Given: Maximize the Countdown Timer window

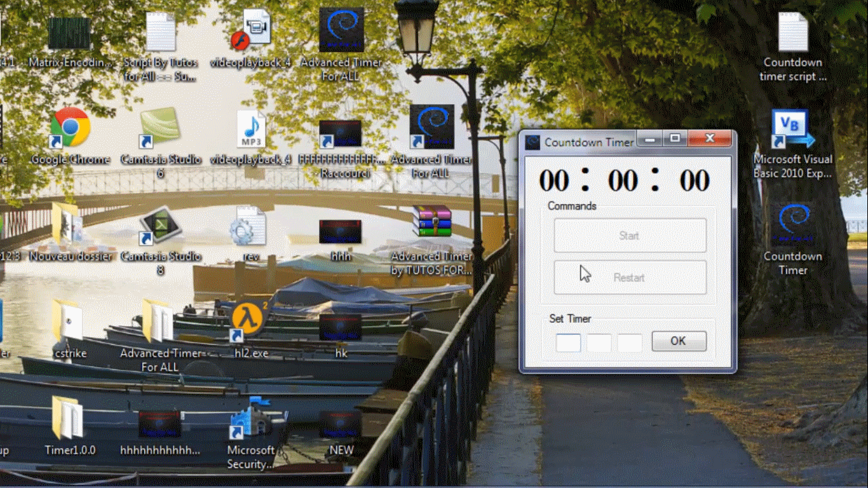Looking at the screenshot, I should tap(675, 138).
